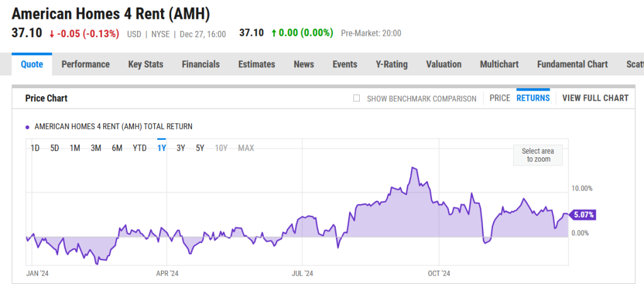This screenshot has width=644, height=294.
Task: Click the AMH Total Return legend label
Action: coord(113,127)
